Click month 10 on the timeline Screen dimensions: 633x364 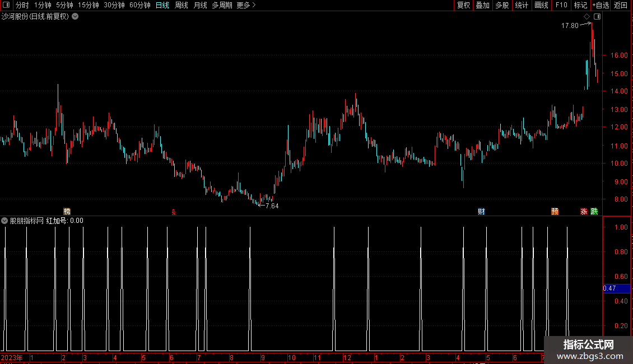[x=291, y=357]
